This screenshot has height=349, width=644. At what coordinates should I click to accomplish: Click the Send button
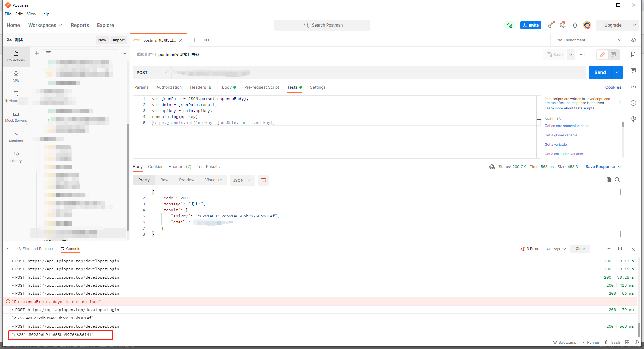[x=600, y=72]
